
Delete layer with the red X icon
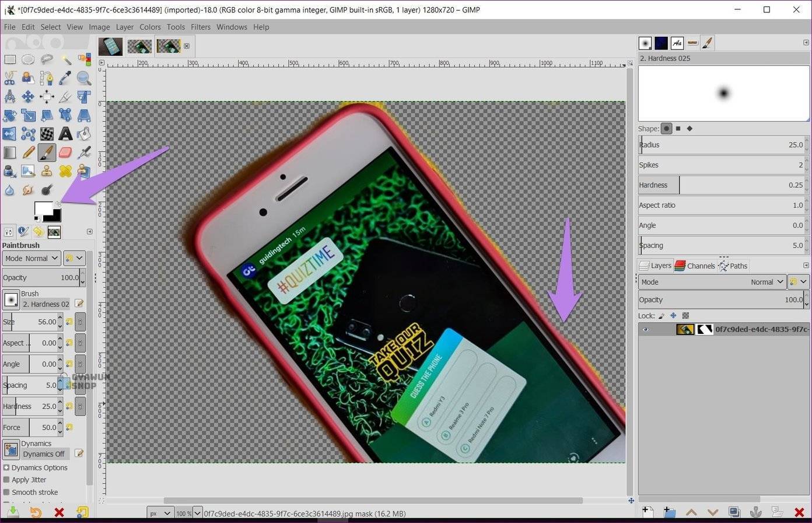799,512
